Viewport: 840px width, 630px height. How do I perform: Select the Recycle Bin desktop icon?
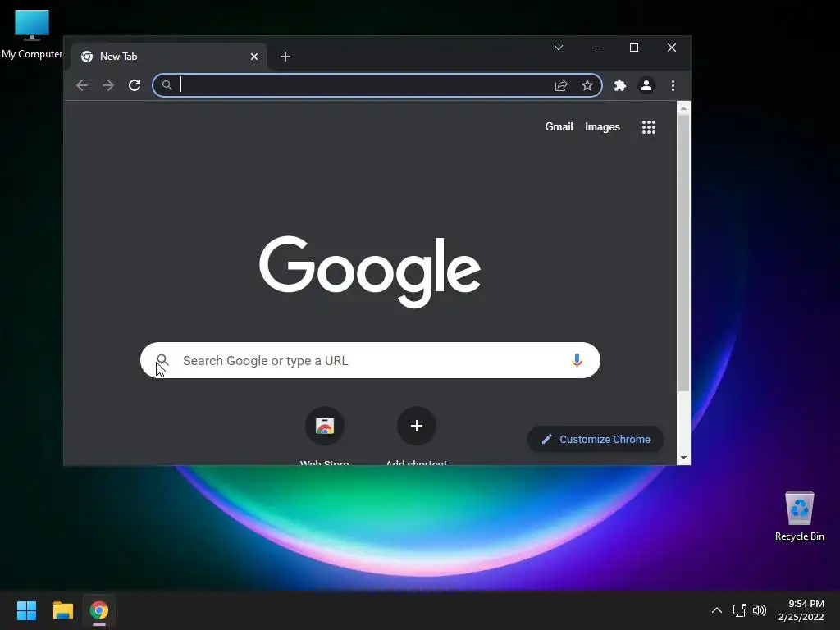799,516
